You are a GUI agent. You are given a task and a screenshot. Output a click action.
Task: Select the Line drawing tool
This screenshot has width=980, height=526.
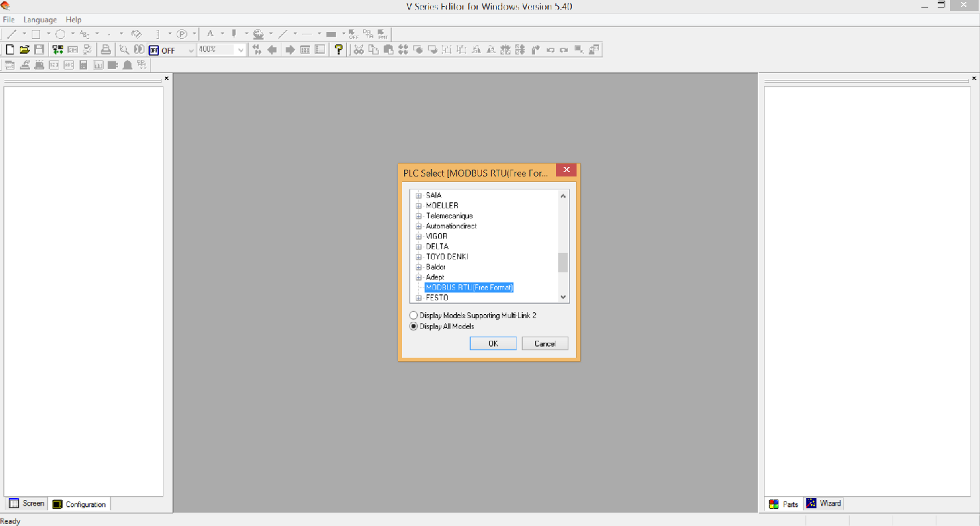pos(12,33)
